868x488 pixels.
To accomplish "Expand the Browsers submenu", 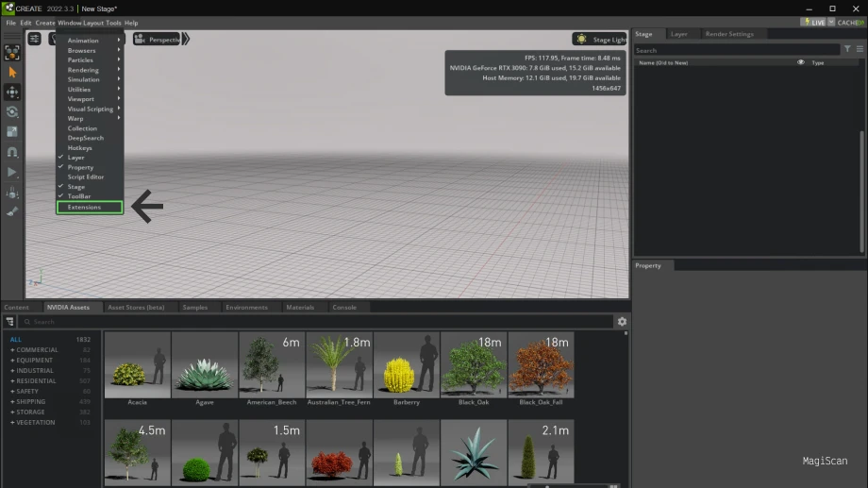I will point(89,50).
